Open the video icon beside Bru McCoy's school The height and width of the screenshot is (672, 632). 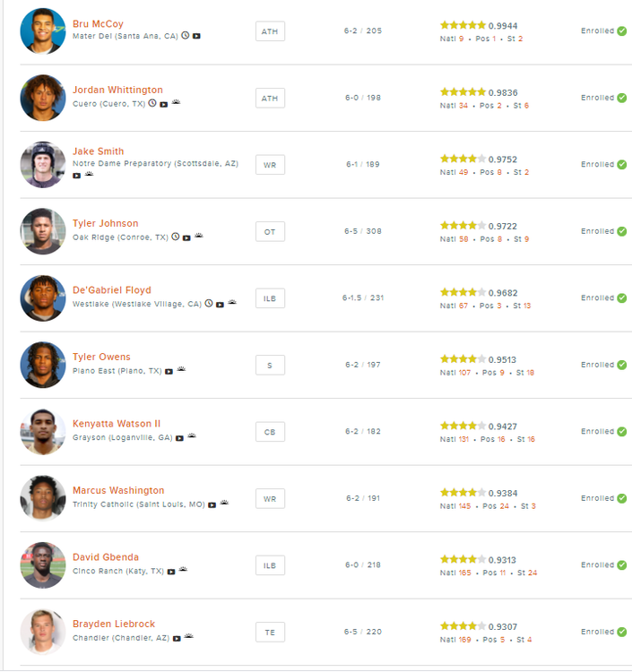pyautogui.click(x=196, y=37)
